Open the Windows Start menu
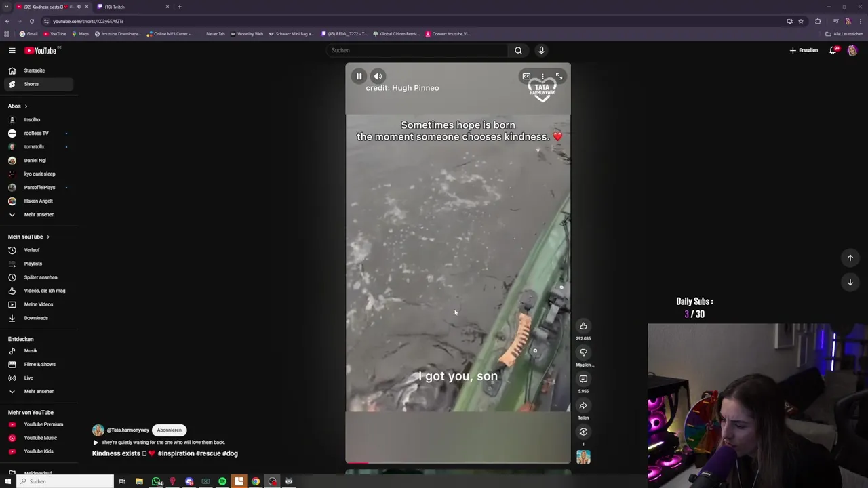 pyautogui.click(x=7, y=481)
